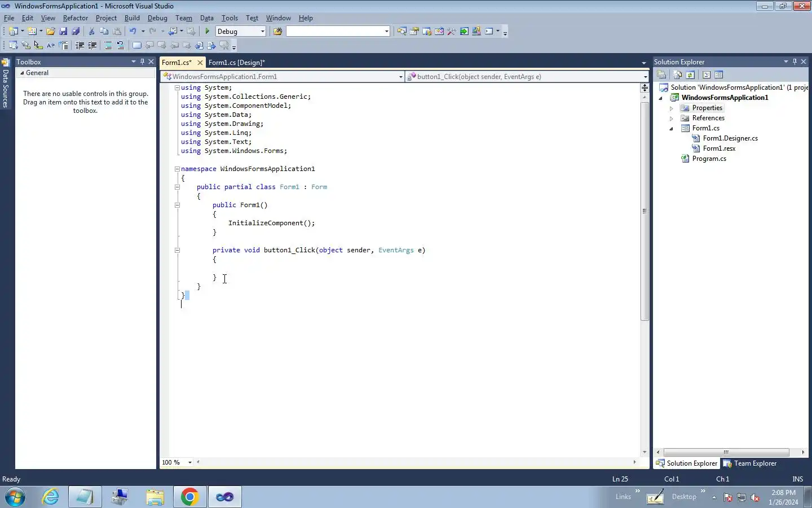Open Extension Manager toolbar icon
This screenshot has width=812, height=508.
point(476,32)
